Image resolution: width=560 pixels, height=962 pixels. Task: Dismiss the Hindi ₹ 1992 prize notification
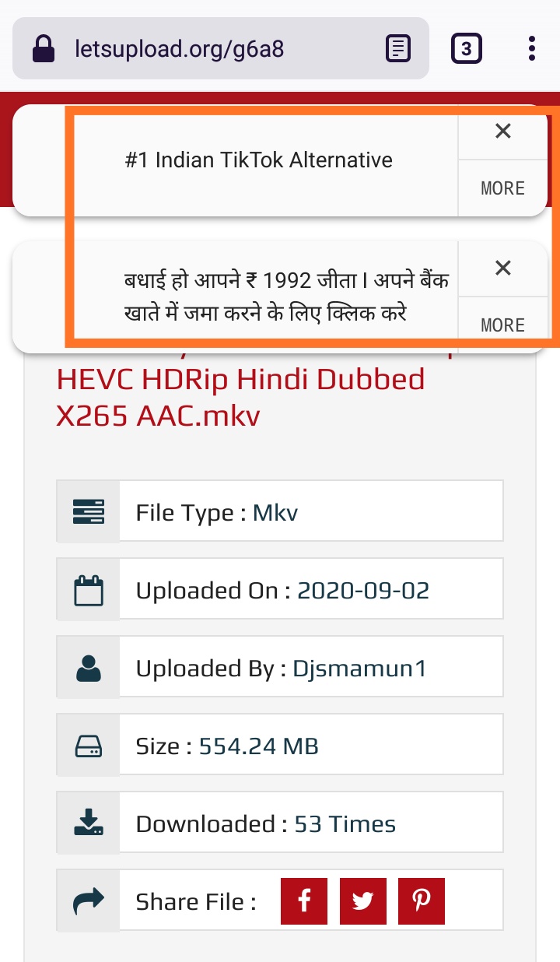click(503, 269)
